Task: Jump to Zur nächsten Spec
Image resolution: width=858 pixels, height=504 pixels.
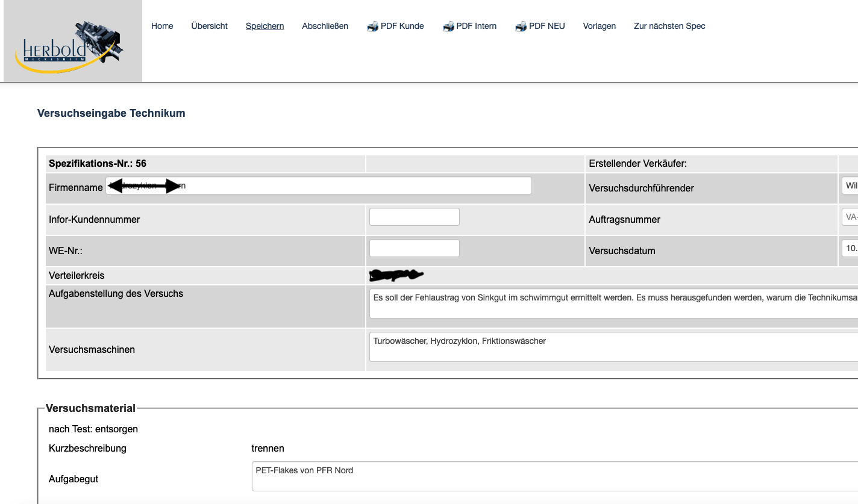Action: [669, 26]
